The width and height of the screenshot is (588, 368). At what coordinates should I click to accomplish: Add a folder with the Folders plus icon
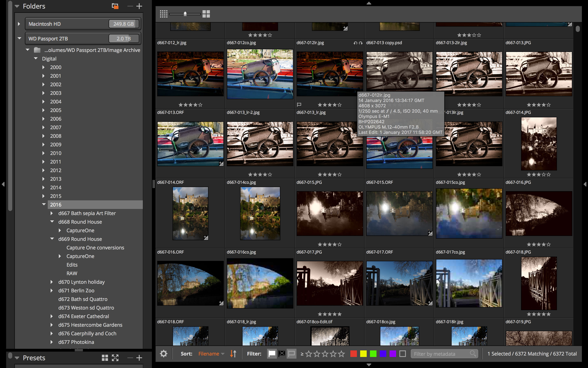click(x=139, y=6)
